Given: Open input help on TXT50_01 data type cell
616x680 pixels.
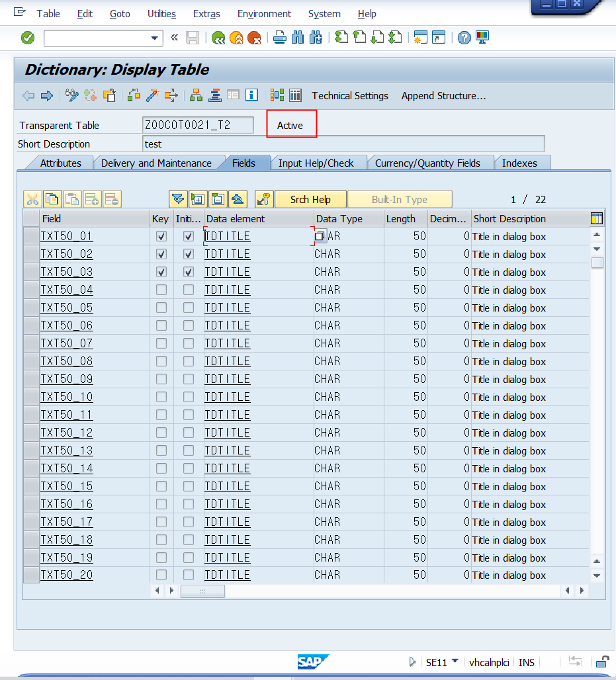Looking at the screenshot, I should [320, 236].
